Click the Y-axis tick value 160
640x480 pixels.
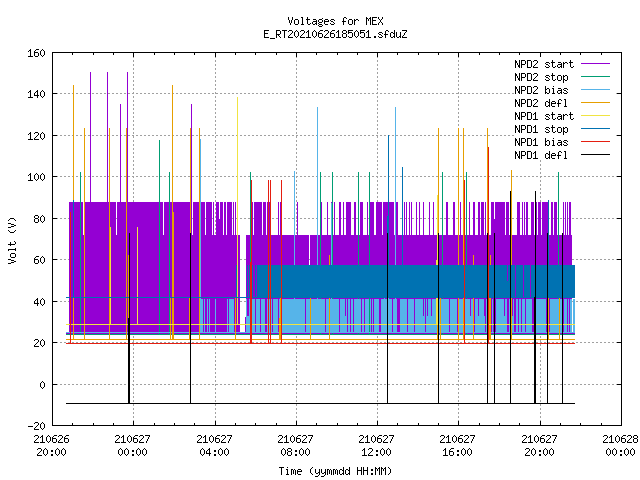[36, 53]
